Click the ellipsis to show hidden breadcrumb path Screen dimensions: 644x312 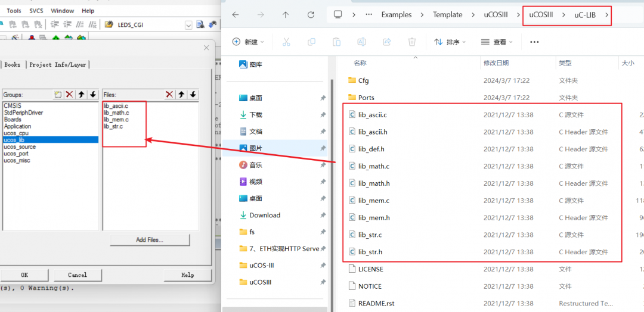[369, 14]
